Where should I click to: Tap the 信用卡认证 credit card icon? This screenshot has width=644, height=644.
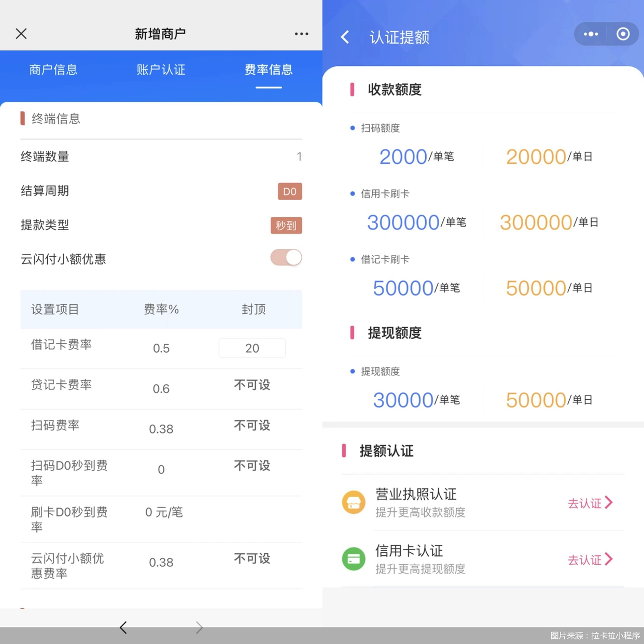[x=354, y=558]
